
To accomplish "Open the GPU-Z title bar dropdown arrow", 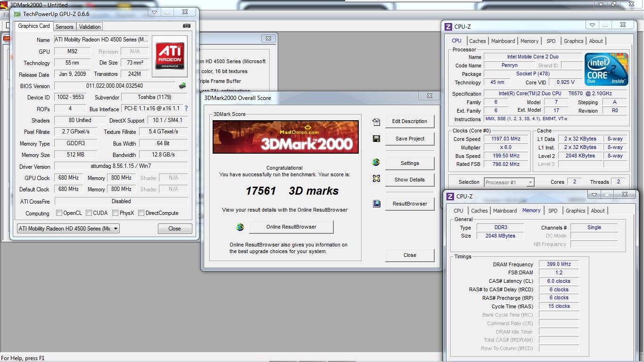I will coord(154,12).
